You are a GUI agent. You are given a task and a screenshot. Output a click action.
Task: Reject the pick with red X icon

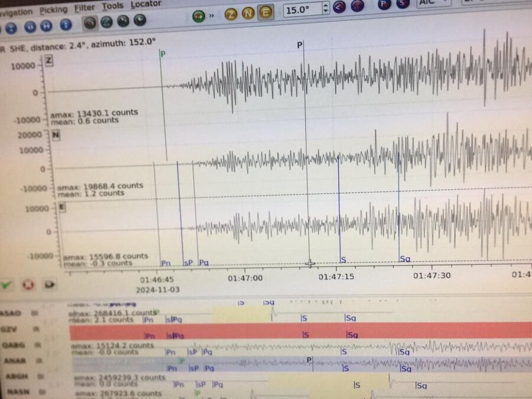coord(28,284)
